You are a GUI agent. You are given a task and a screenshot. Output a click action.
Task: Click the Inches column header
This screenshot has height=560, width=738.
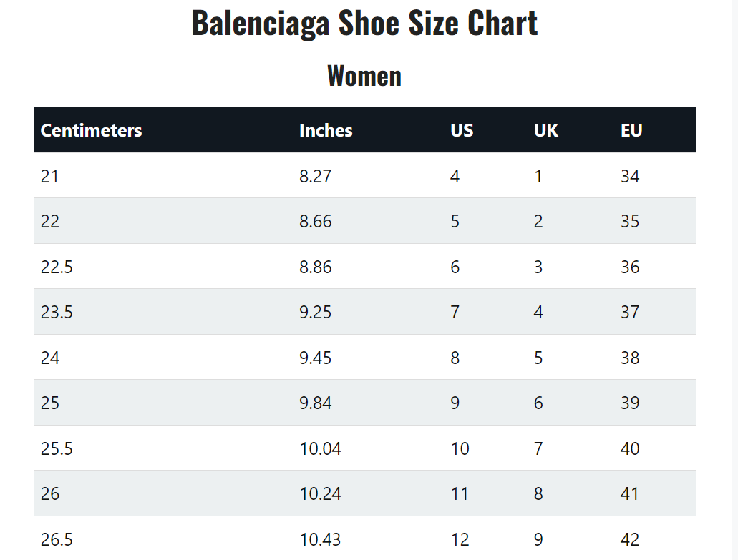pos(326,130)
